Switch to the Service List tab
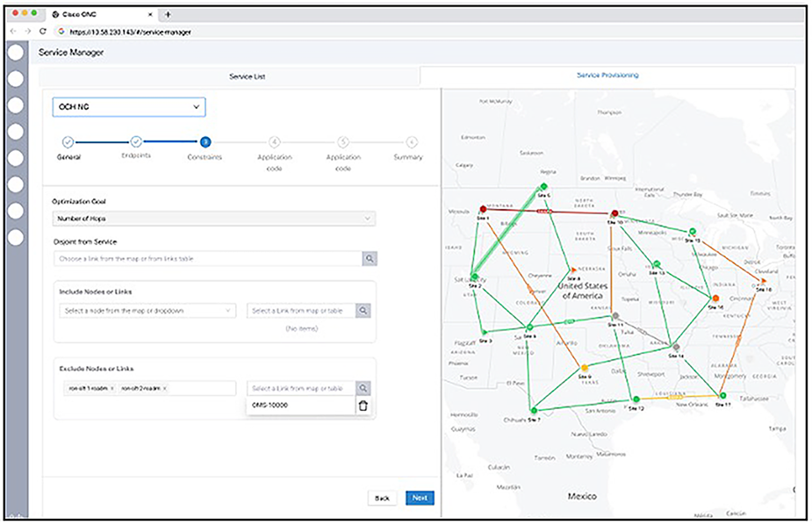 click(247, 76)
